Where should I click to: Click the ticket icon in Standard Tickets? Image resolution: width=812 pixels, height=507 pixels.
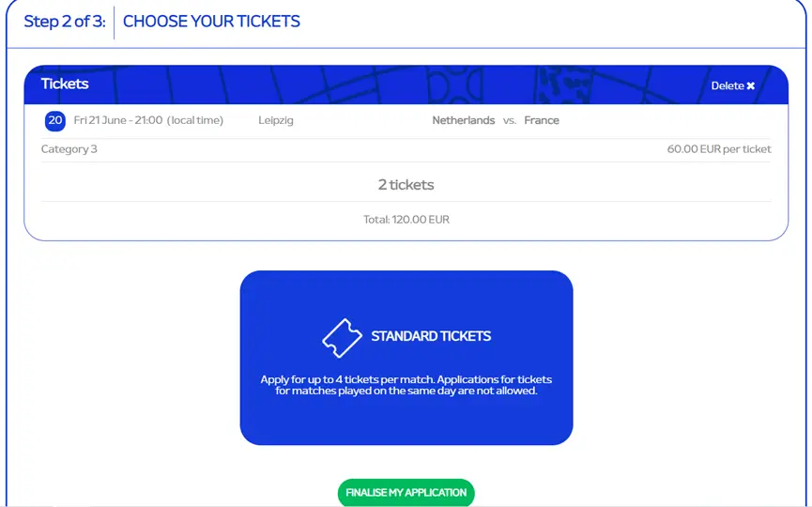342,338
